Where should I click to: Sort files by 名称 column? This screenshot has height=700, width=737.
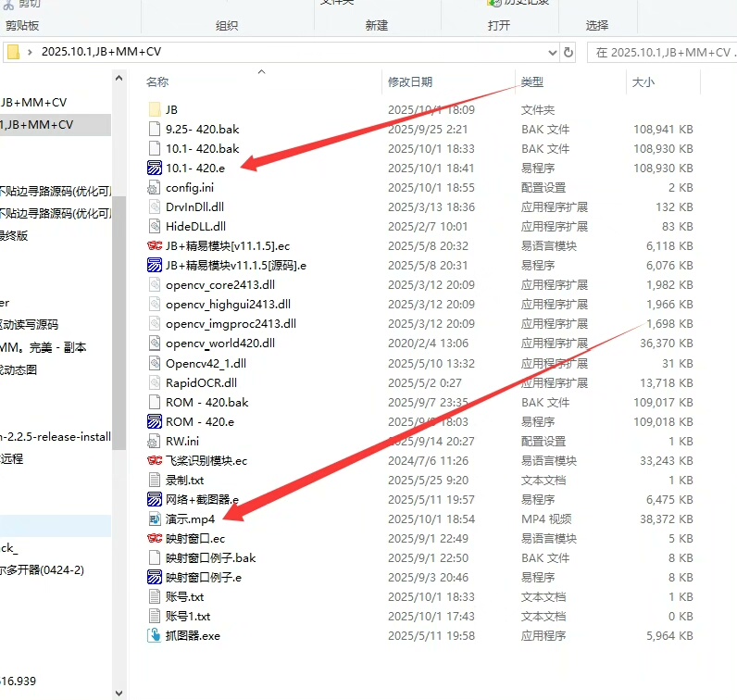pyautogui.click(x=157, y=81)
